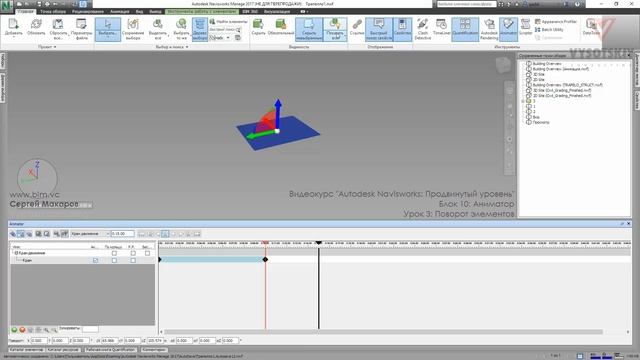Toggle Дерево выбора (Selection Tree) panel

coord(200,29)
